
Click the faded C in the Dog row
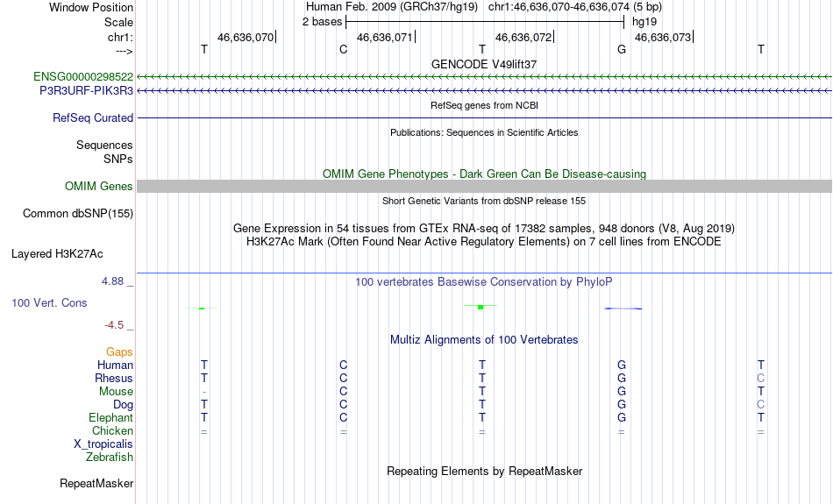click(761, 405)
